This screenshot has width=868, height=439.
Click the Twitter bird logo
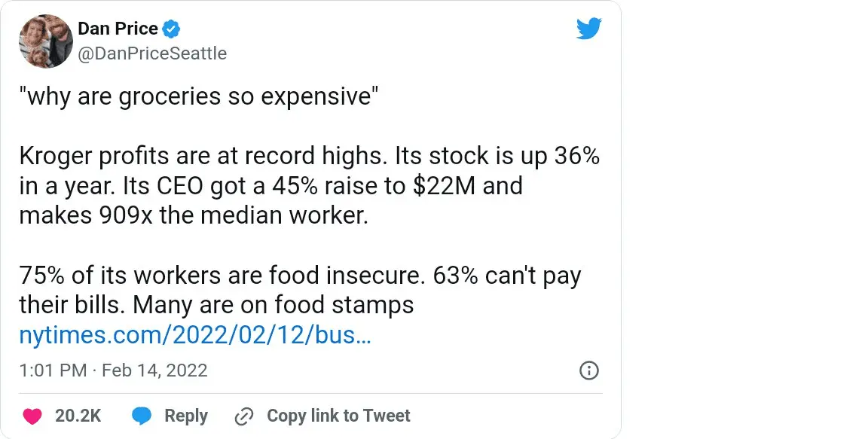(x=588, y=29)
